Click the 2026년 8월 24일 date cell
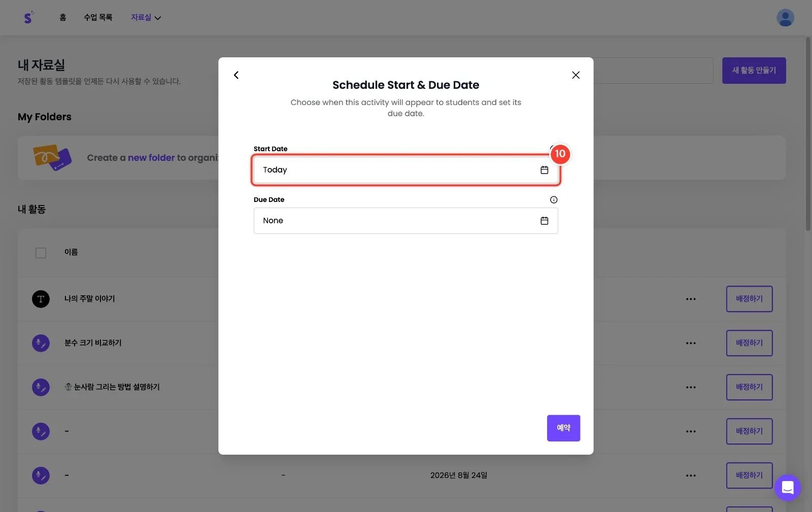The image size is (812, 512). 459,475
